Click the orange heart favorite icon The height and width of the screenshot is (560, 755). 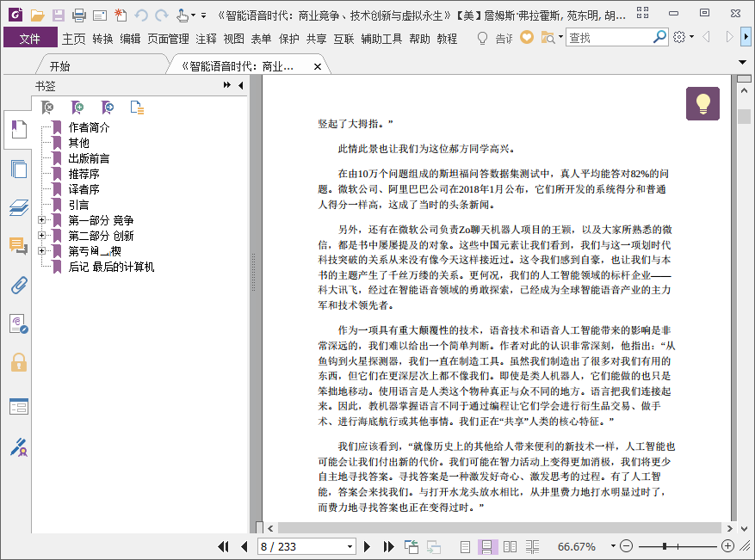[527, 37]
